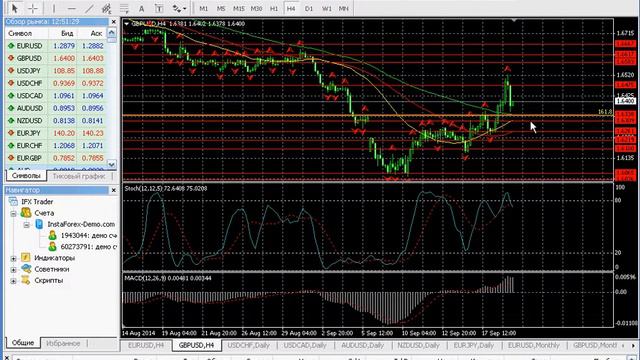Switch to M30 timeframe
This screenshot has width=640, height=360.
coord(256,8)
